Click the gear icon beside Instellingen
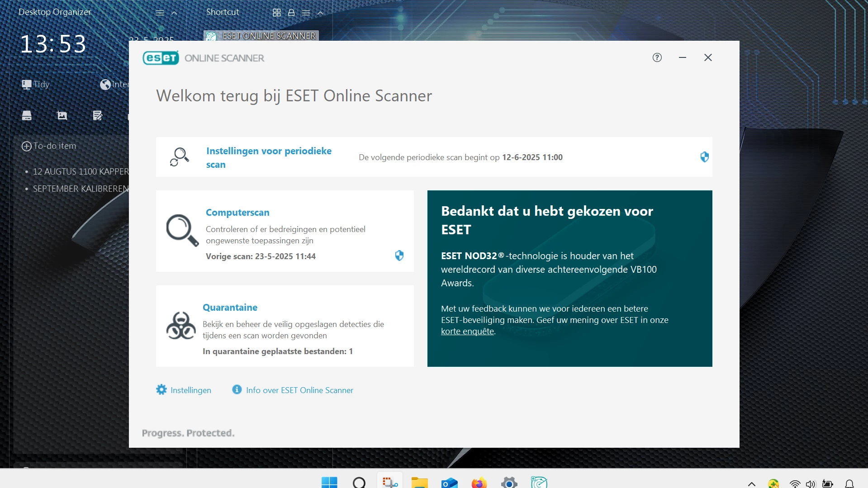Viewport: 868px width, 488px height. (161, 389)
